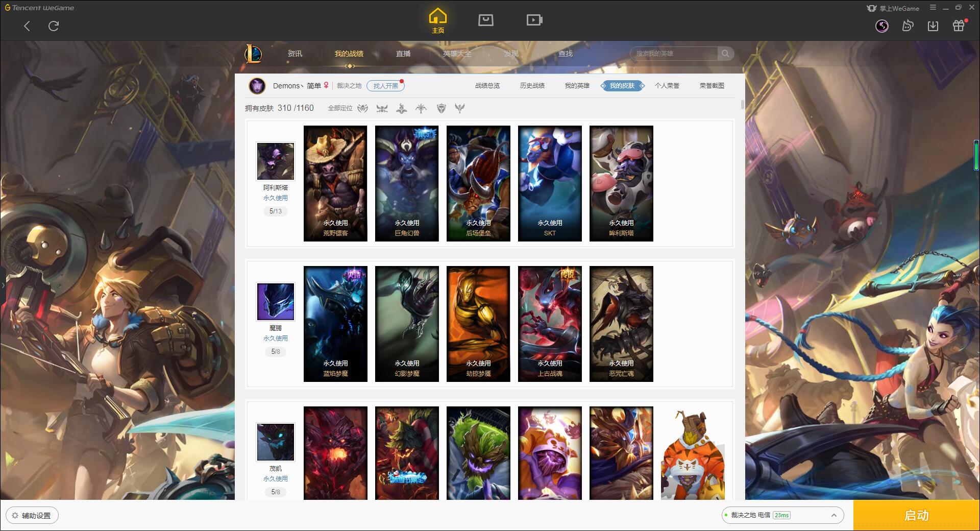Click the League of Legends logo
Screen dimensions: 980x531
(x=253, y=54)
